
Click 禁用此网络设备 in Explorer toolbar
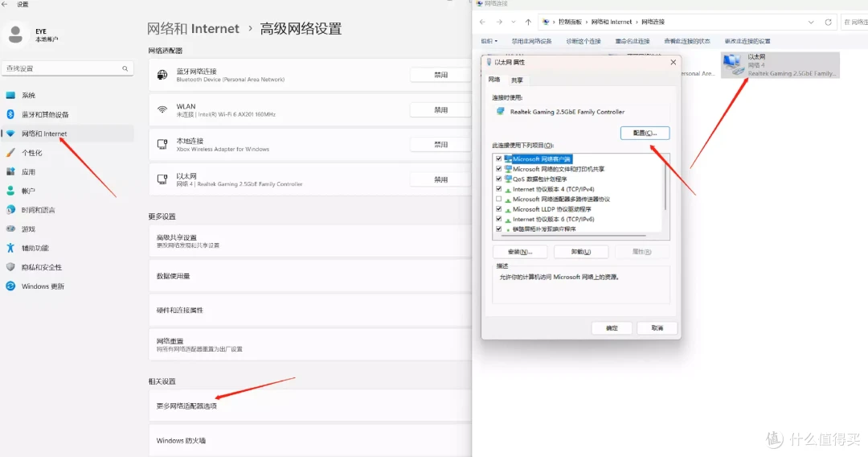click(x=531, y=41)
